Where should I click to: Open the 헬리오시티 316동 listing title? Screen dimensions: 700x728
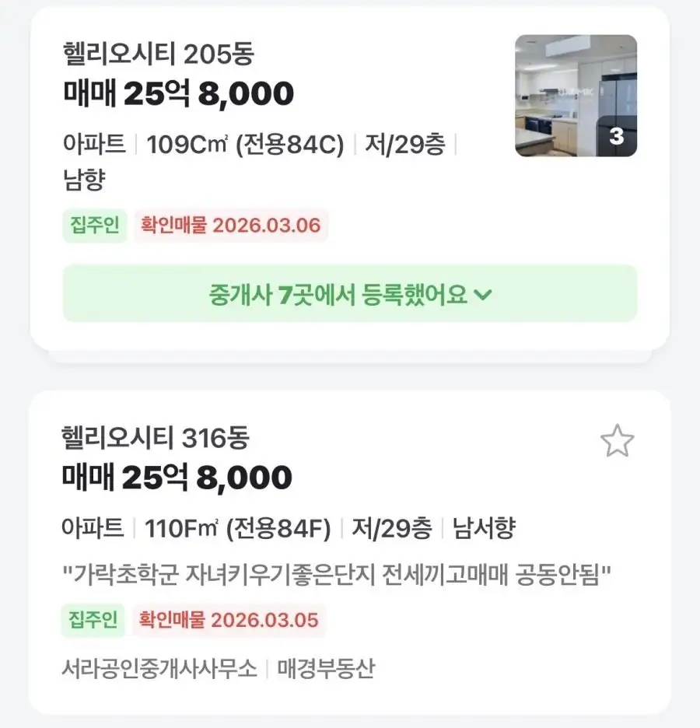156,438
